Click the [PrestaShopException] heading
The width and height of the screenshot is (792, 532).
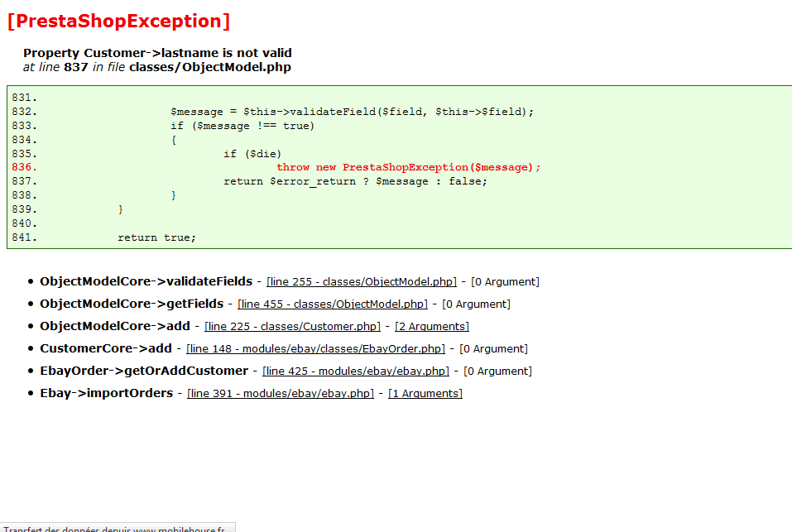tap(118, 22)
